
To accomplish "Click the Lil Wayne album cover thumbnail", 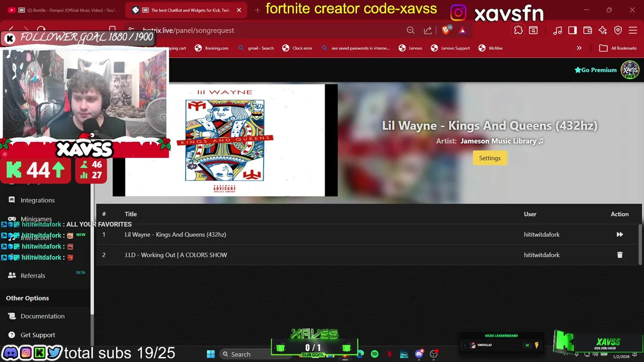I will [225, 140].
